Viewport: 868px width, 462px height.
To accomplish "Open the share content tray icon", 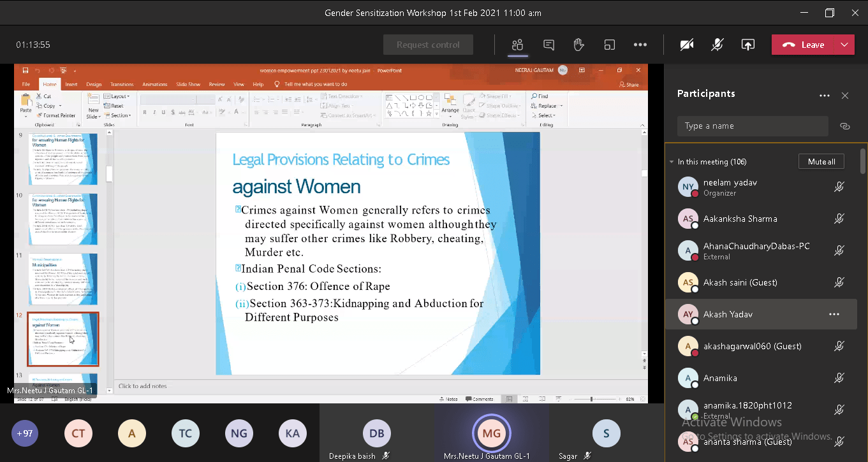I will (748, 45).
